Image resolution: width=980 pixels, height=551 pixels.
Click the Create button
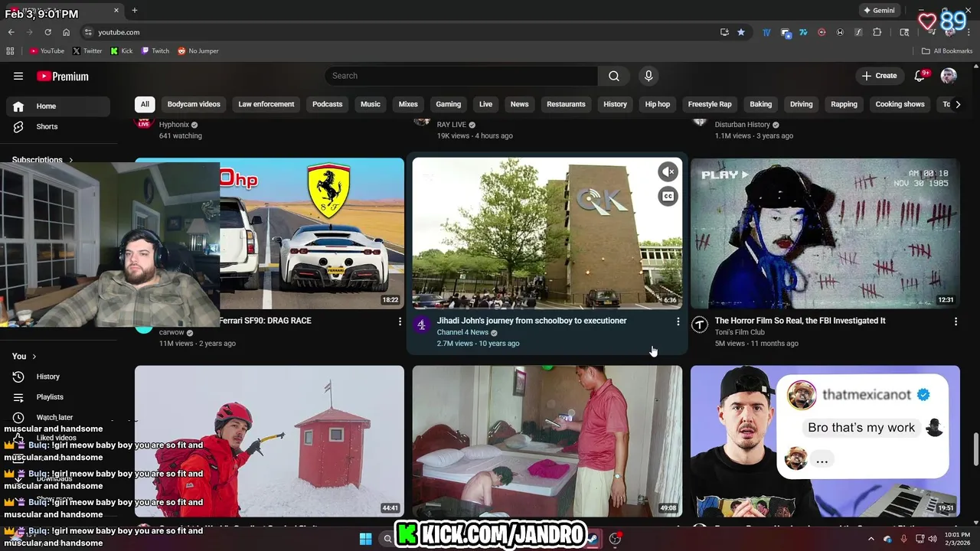point(879,76)
